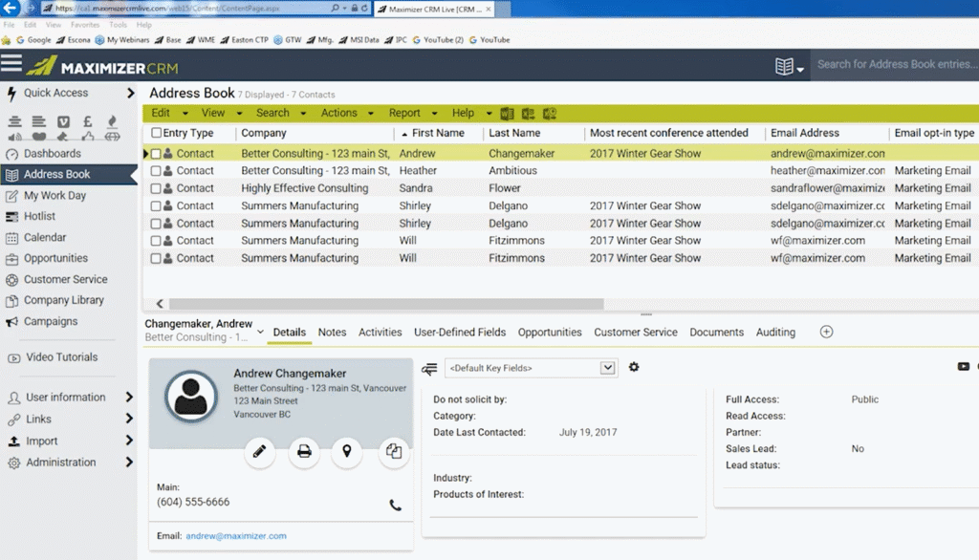This screenshot has height=560, width=979.
Task: Switch to the Auditing tab
Action: point(775,333)
